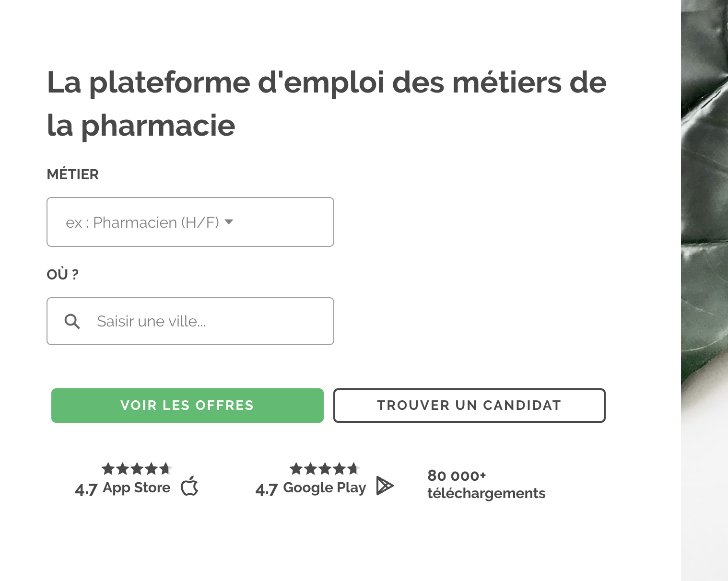
Task: Open the 4.7 Google Play rating link
Action: click(325, 480)
